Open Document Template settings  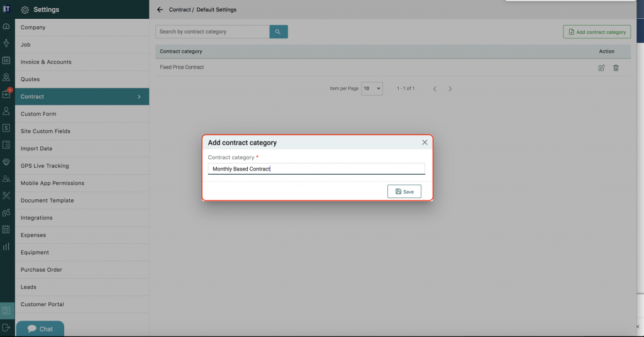[x=82, y=201]
